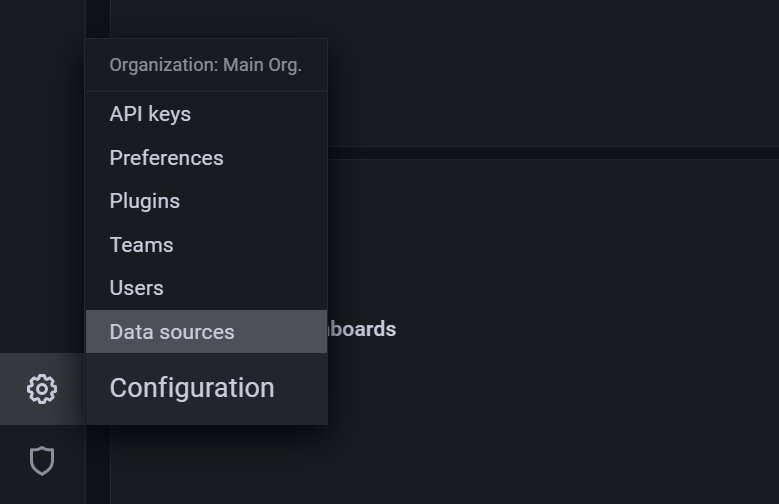Click the large Configuration menu title
The image size is (779, 504).
pos(192,388)
